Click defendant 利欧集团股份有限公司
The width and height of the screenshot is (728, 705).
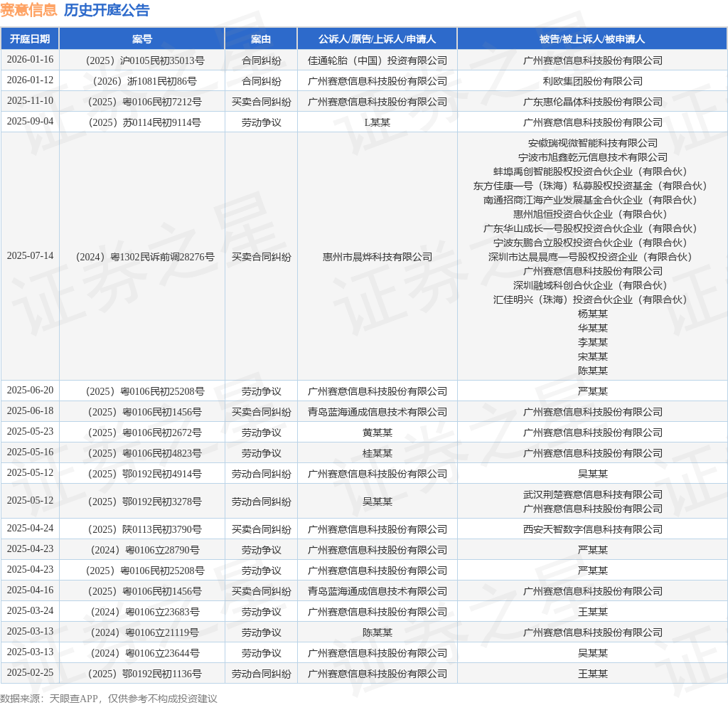pyautogui.click(x=593, y=81)
